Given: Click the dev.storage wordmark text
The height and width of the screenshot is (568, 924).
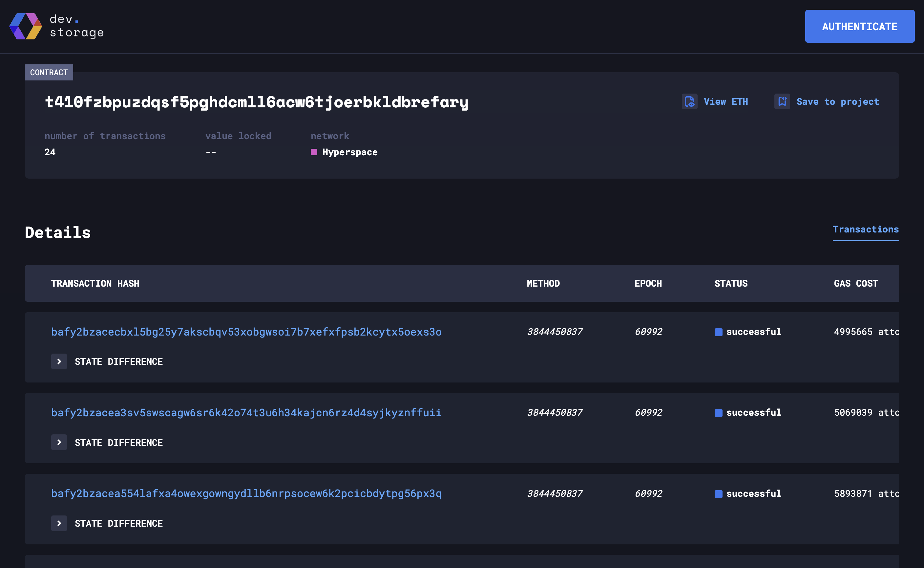Looking at the screenshot, I should tap(76, 26).
